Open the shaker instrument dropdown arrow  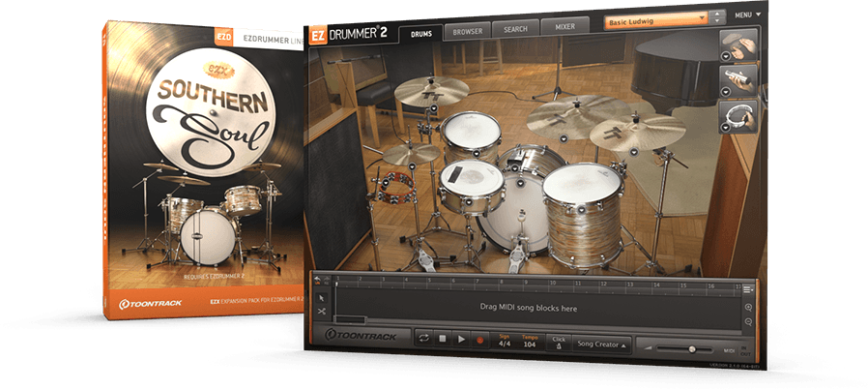click(725, 92)
